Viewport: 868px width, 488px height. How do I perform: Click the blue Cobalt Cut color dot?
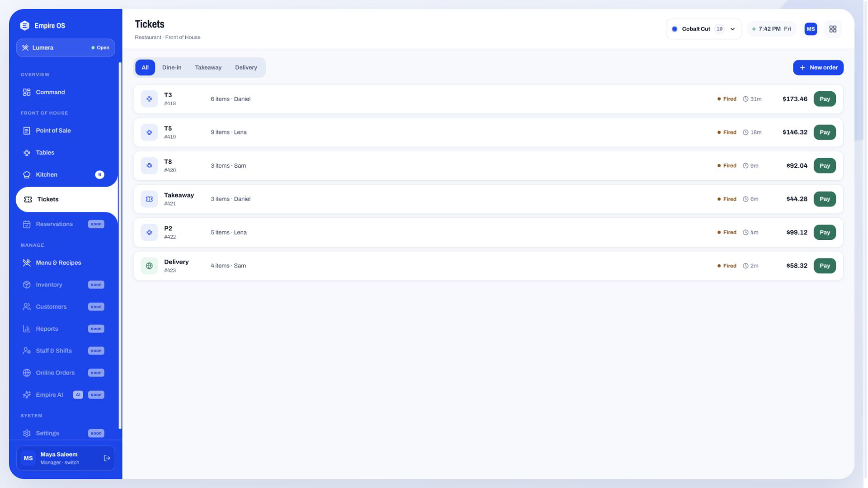point(675,29)
